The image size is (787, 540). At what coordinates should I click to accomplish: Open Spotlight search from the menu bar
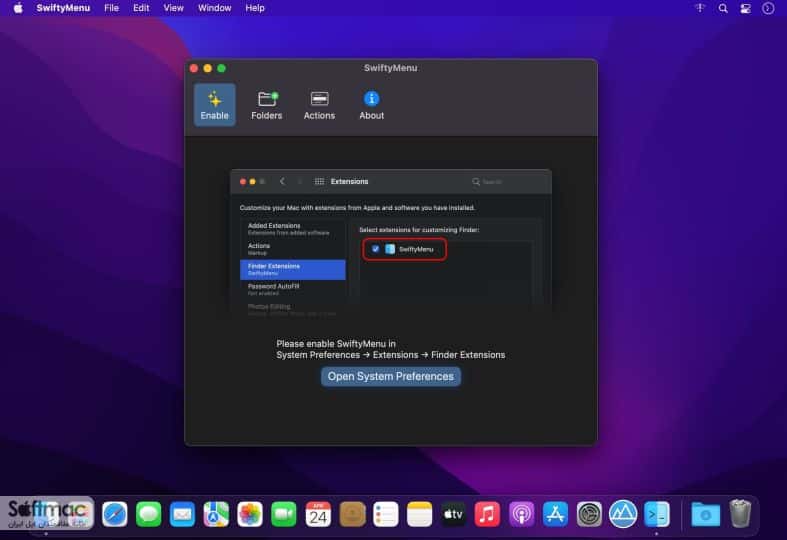point(723,8)
